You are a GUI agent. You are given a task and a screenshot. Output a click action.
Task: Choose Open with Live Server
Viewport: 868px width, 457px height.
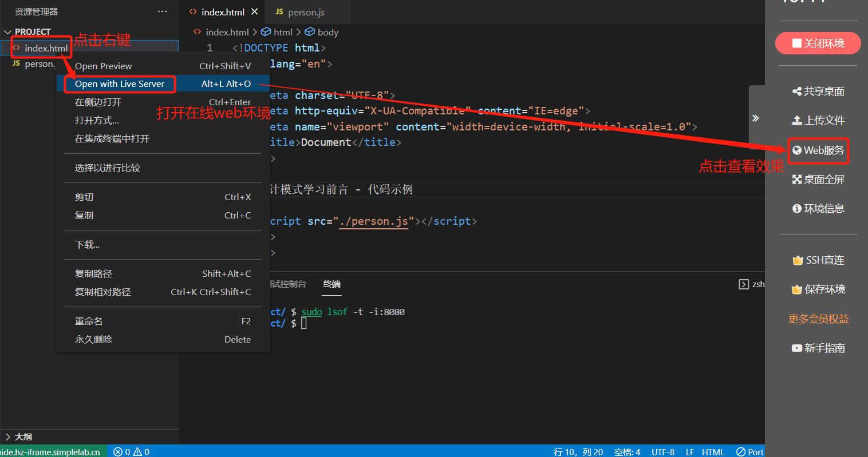pyautogui.click(x=163, y=84)
